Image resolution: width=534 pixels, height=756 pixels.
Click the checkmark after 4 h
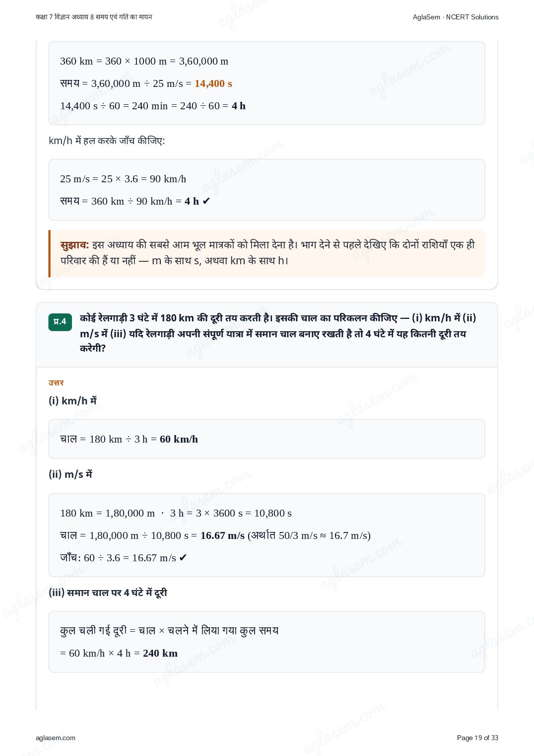pos(206,201)
